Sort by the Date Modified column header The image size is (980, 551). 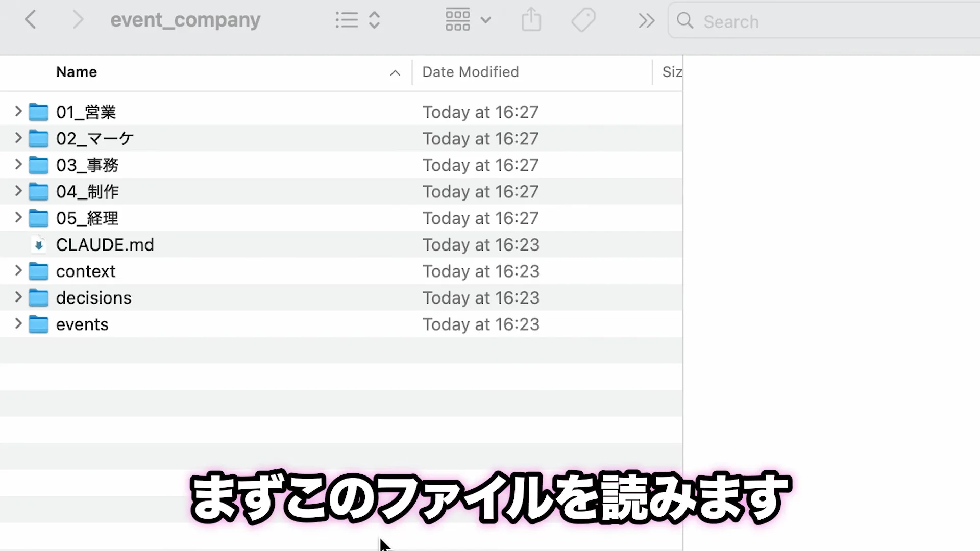point(470,72)
